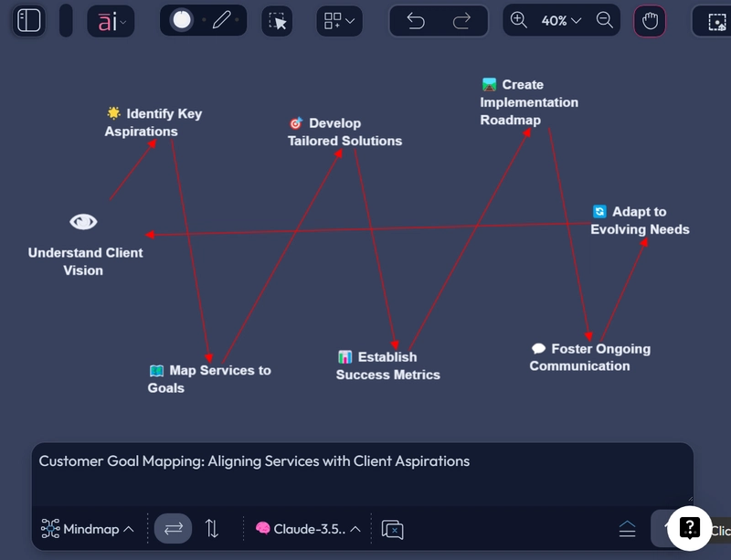Viewport: 731px width, 560px height.
Task: Click the refresh emoji on Adapt node
Action: point(599,211)
